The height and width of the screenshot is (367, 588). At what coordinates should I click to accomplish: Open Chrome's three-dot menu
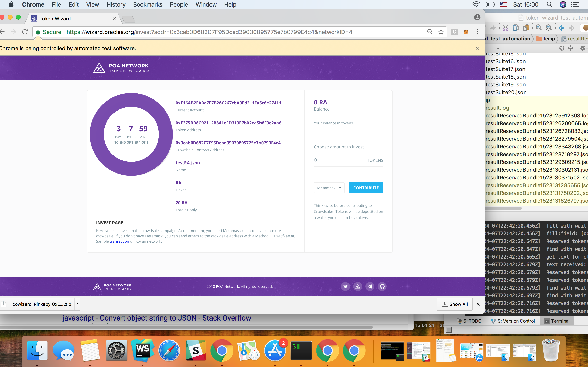(x=477, y=32)
